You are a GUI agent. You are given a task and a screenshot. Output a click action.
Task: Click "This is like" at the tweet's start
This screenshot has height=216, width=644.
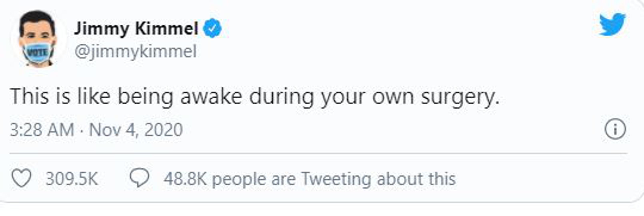click(x=60, y=96)
